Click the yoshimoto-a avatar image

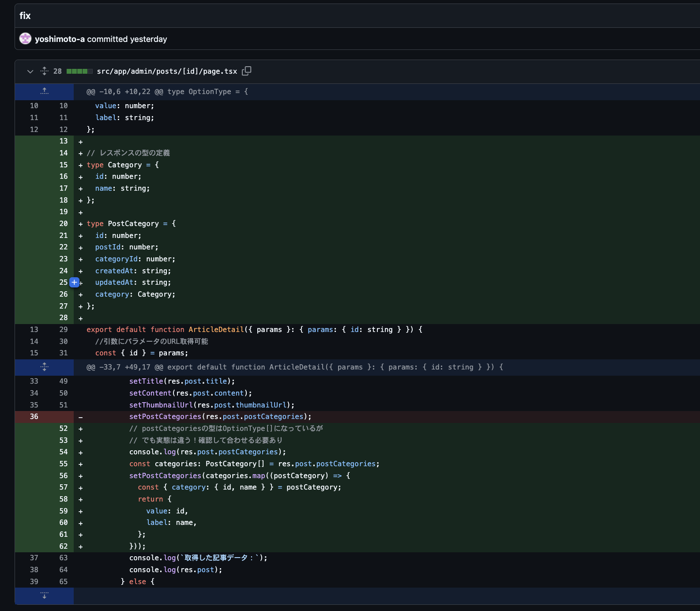[x=26, y=39]
